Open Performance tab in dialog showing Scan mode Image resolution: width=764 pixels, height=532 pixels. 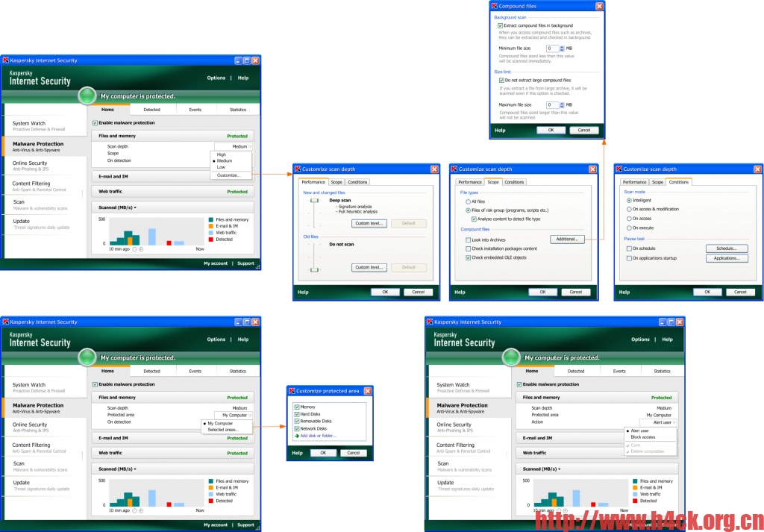tap(634, 182)
